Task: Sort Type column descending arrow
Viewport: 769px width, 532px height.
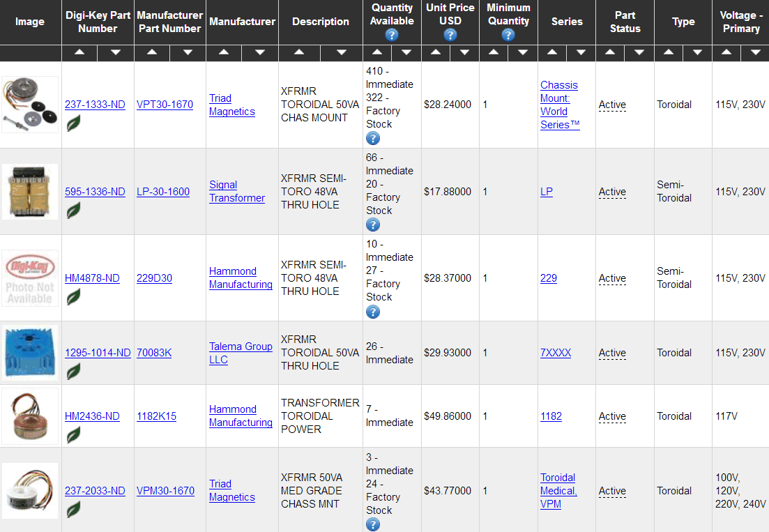Action: tap(697, 52)
